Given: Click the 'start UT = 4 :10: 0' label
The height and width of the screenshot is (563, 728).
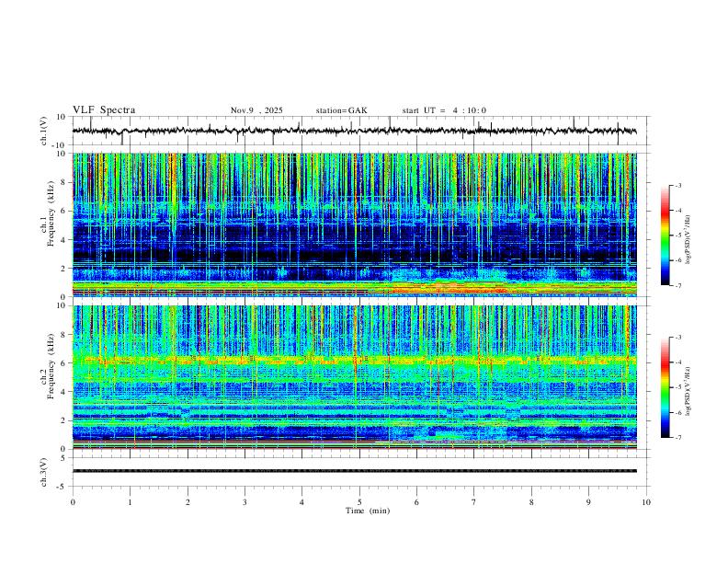Looking at the screenshot, I should 444,110.
